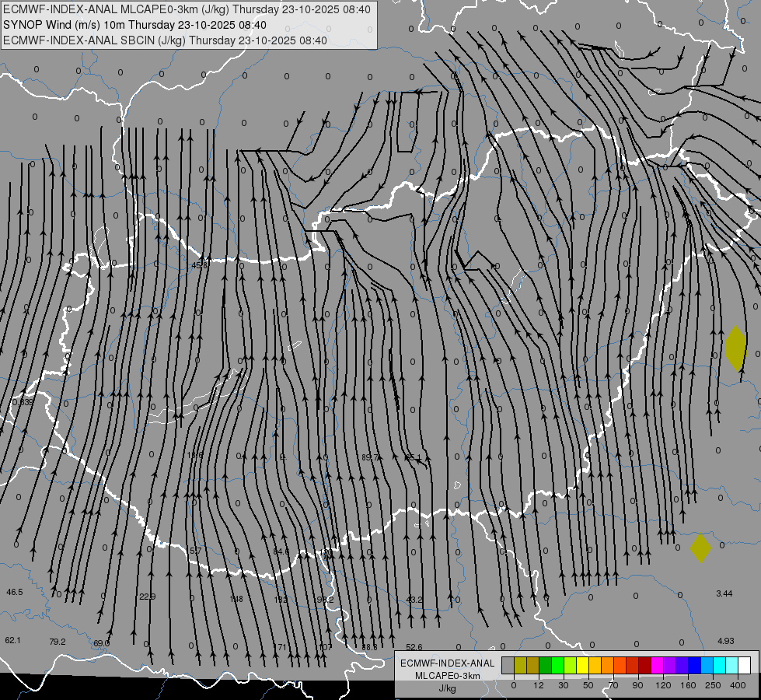
Task: Choose the dark red legend swatch
Action: 645,666
